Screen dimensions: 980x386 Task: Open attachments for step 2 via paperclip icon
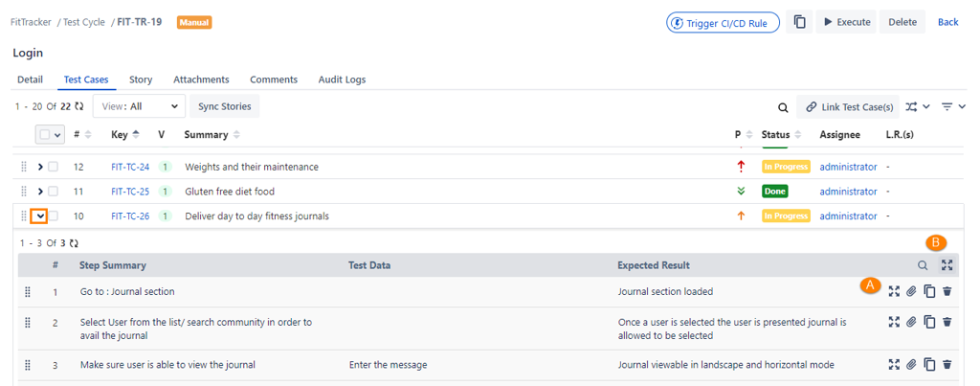point(911,322)
